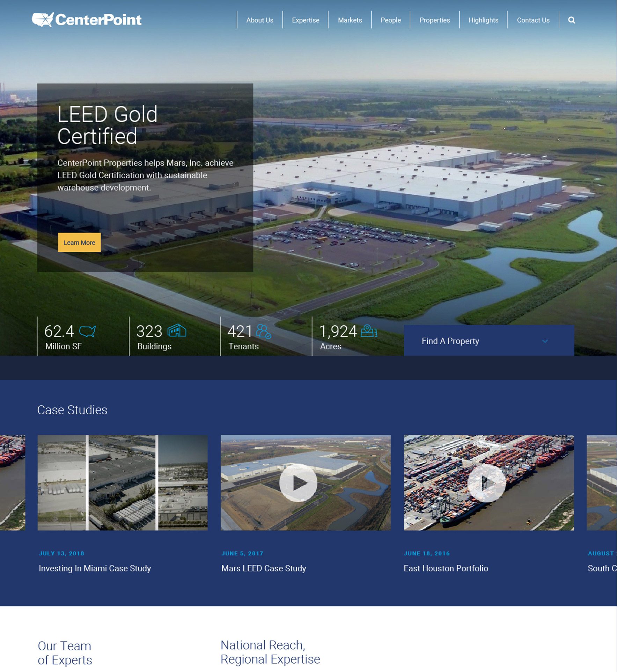
Task: Open the partially visible South case study
Action: (x=602, y=482)
